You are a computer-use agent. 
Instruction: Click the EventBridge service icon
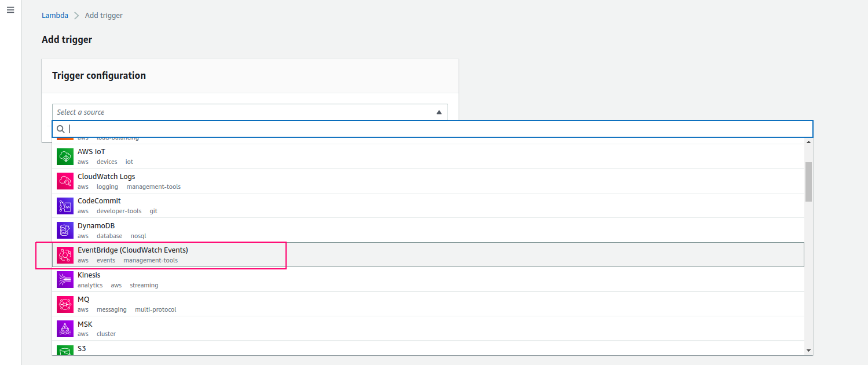pos(65,255)
